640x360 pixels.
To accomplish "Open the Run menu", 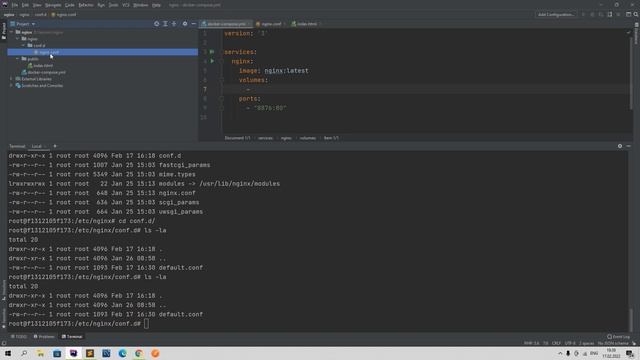I will pos(101,5).
